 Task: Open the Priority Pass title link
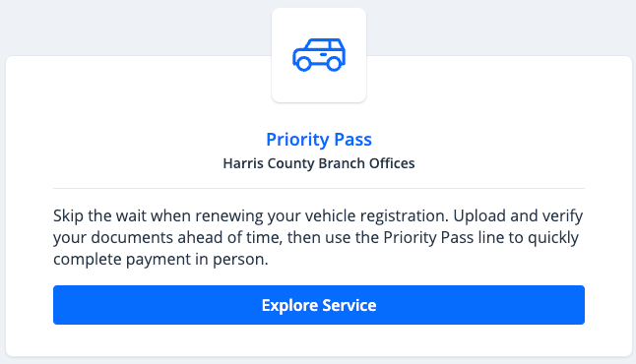point(319,140)
